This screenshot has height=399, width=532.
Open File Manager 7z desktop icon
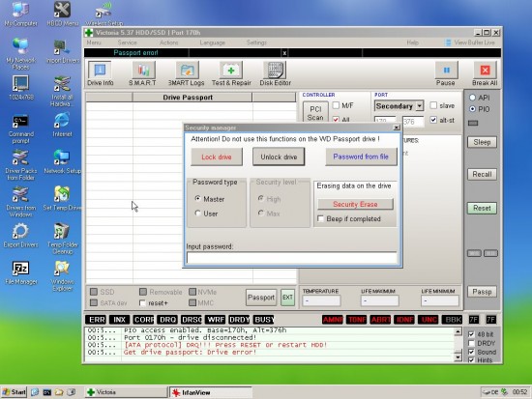21,272
